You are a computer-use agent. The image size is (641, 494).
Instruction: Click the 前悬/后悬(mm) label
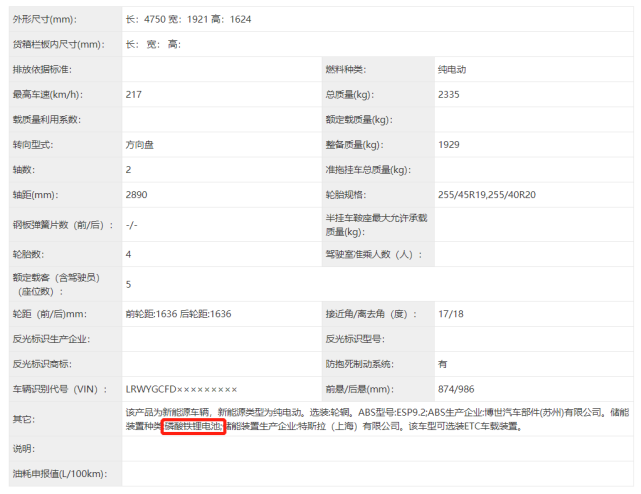(359, 389)
